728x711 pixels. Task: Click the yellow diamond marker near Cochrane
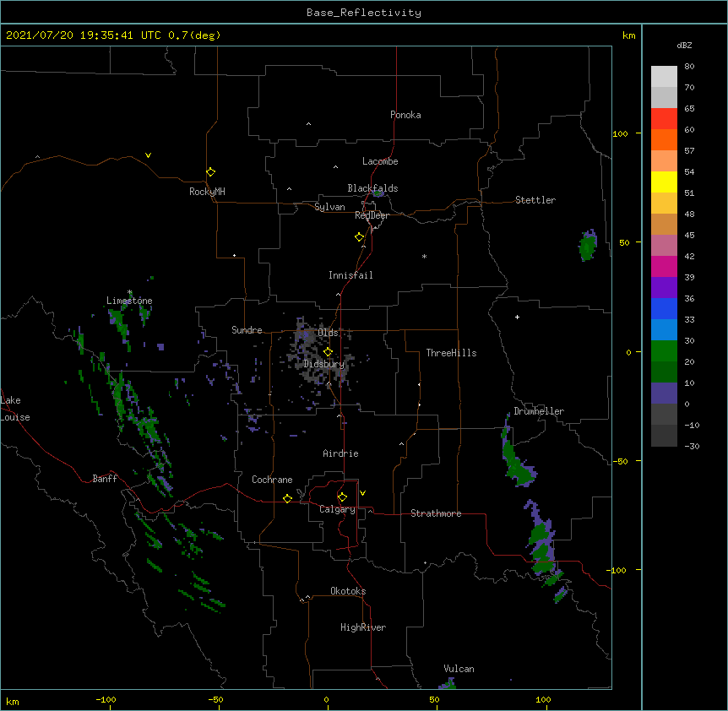click(287, 498)
